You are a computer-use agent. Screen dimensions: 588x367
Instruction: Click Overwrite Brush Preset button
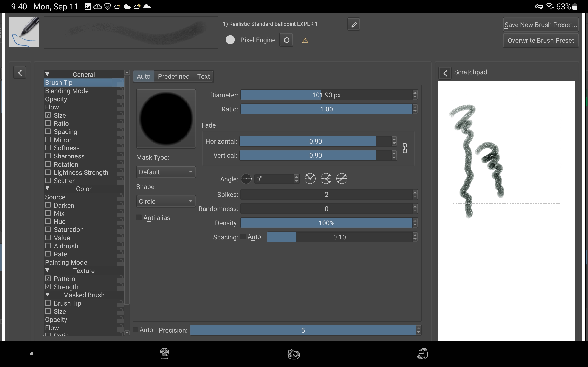540,41
